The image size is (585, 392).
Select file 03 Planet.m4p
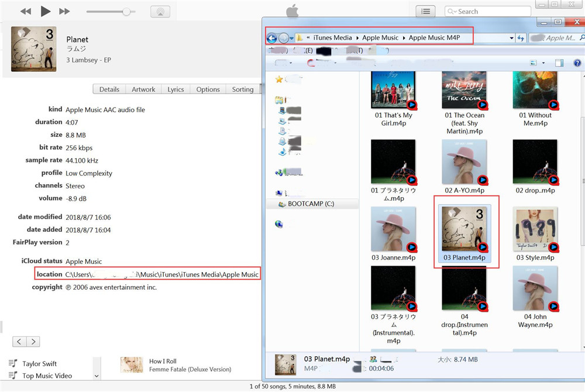(x=464, y=234)
